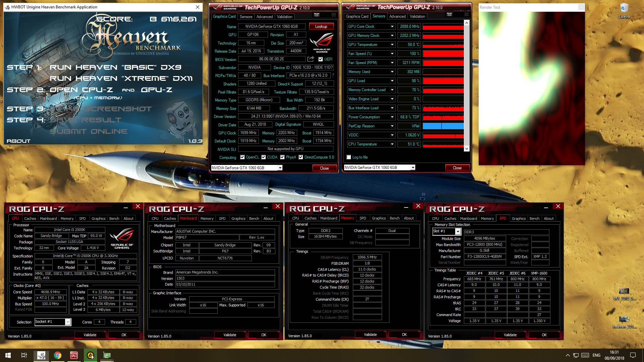Screen dimensions: 644x362
Task: Open Caches tab in CPU-Z CPU window
Action: pos(30,219)
